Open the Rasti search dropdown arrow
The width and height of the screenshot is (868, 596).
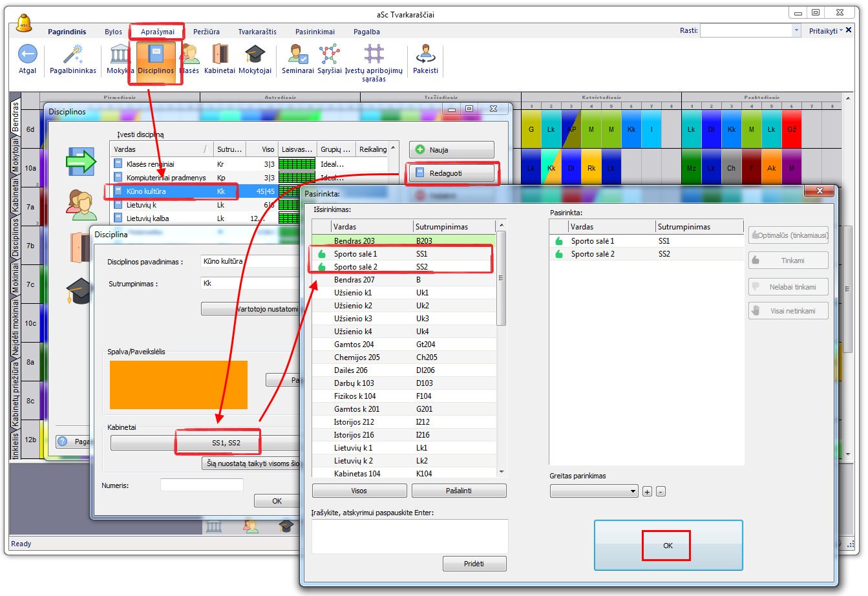tap(796, 30)
